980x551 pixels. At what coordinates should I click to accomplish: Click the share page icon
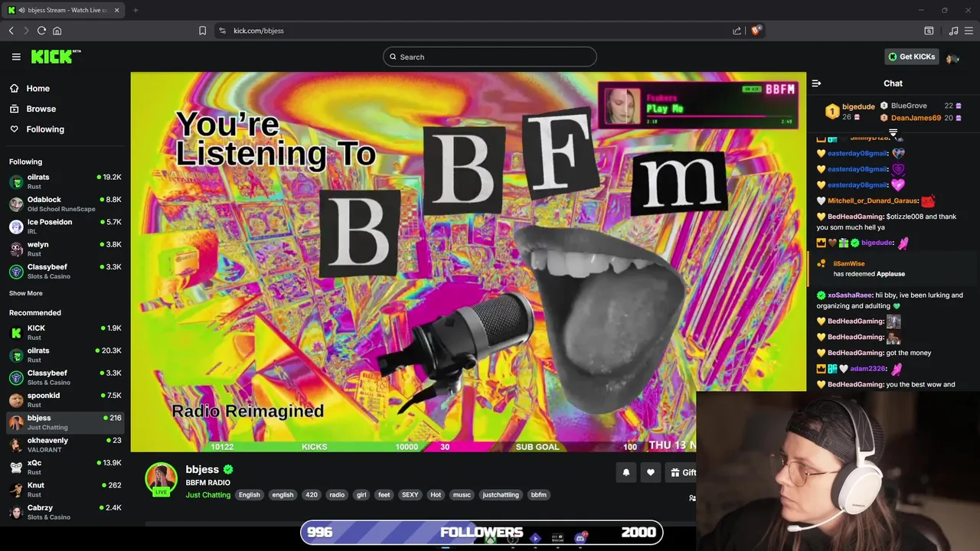pyautogui.click(x=737, y=31)
